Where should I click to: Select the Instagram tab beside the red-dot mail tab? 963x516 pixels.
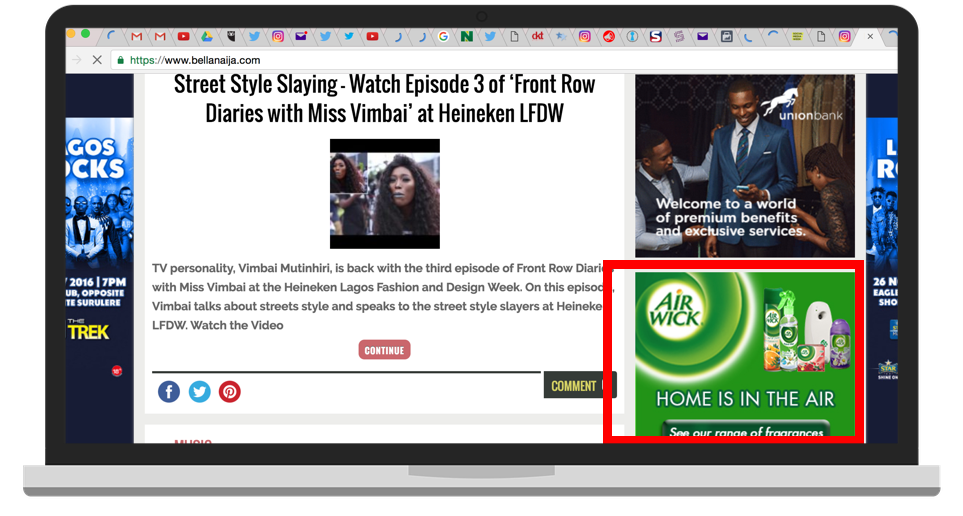[278, 36]
